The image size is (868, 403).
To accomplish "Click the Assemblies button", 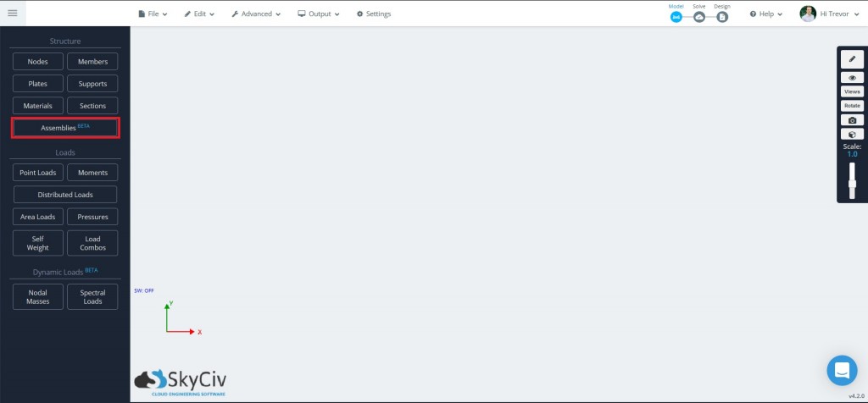I will coord(65,128).
